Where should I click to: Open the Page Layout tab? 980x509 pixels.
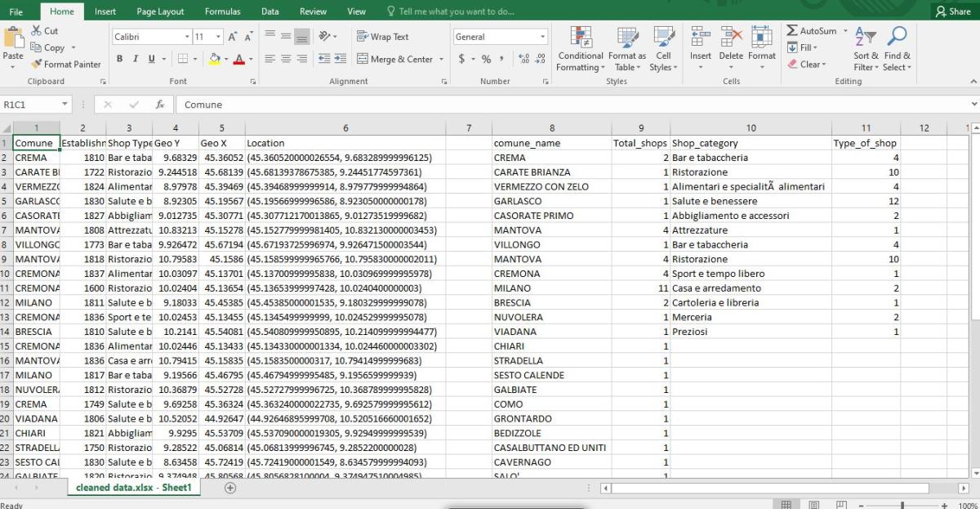pos(160,11)
